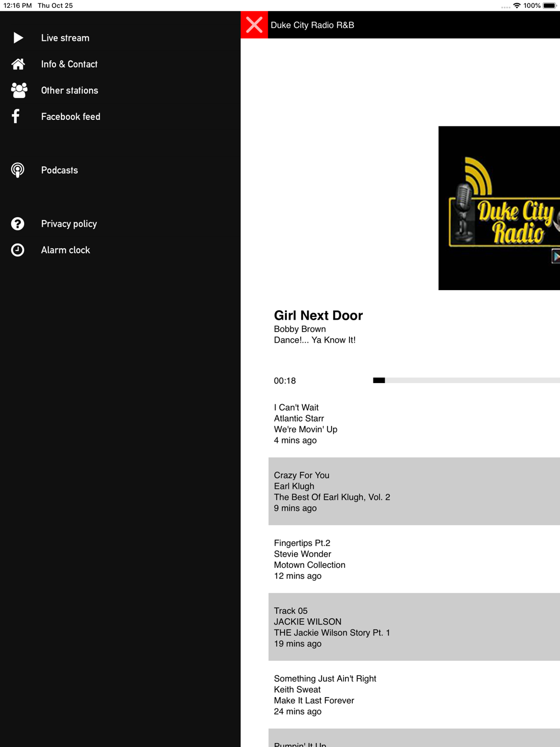Click the album name Dance!... Ya Know It!
Viewport: 560px width, 747px height.
315,340
